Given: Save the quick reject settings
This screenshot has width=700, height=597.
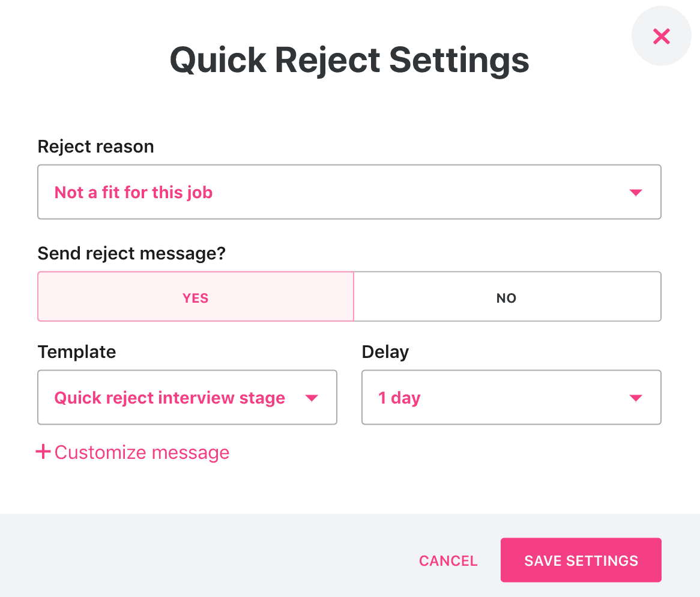Looking at the screenshot, I should click(581, 560).
